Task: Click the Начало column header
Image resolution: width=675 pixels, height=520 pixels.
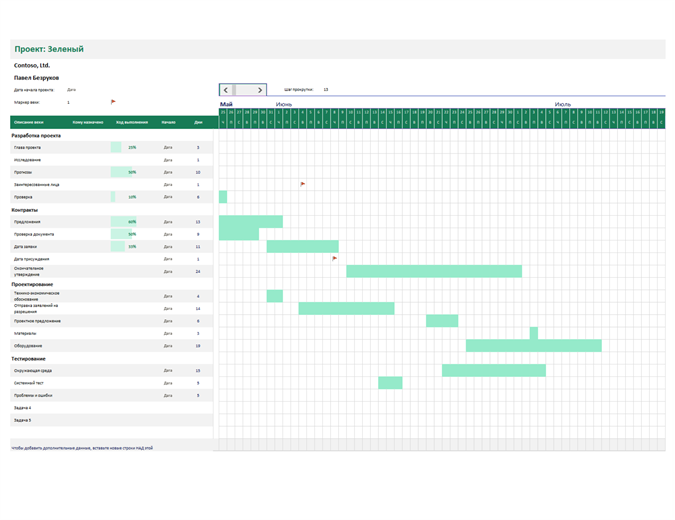Action: click(x=168, y=122)
